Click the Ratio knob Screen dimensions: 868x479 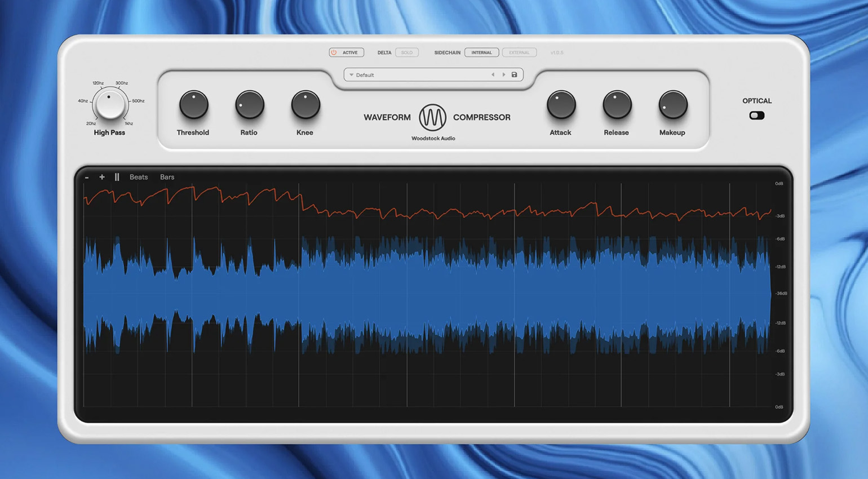[249, 105]
